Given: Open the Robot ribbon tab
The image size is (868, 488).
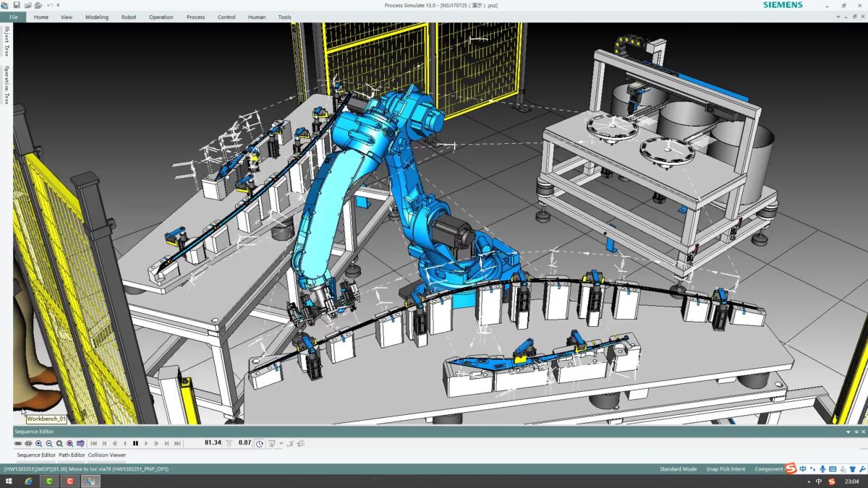Looking at the screenshot, I should click(129, 17).
